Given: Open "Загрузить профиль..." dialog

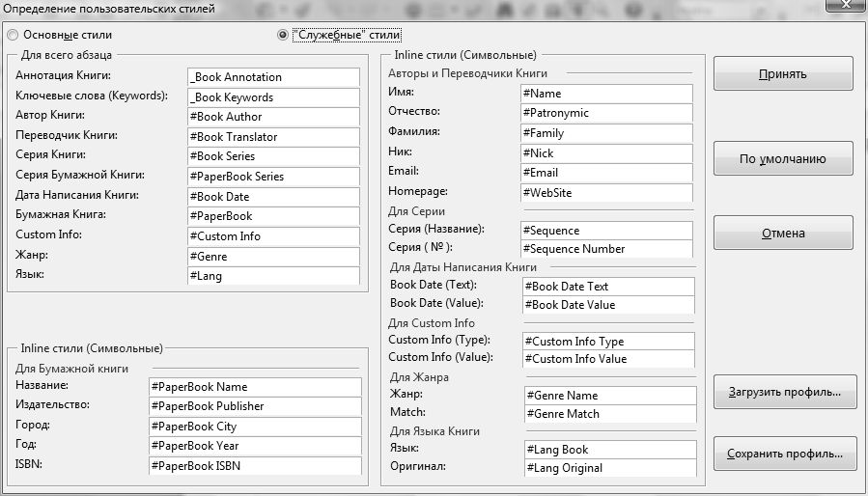Looking at the screenshot, I should [785, 392].
